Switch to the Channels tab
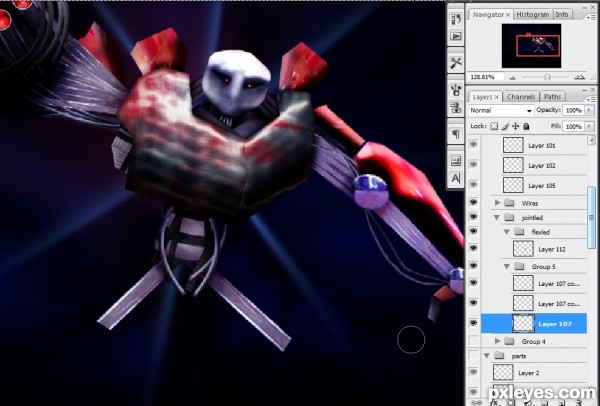The image size is (600, 406). click(x=521, y=97)
